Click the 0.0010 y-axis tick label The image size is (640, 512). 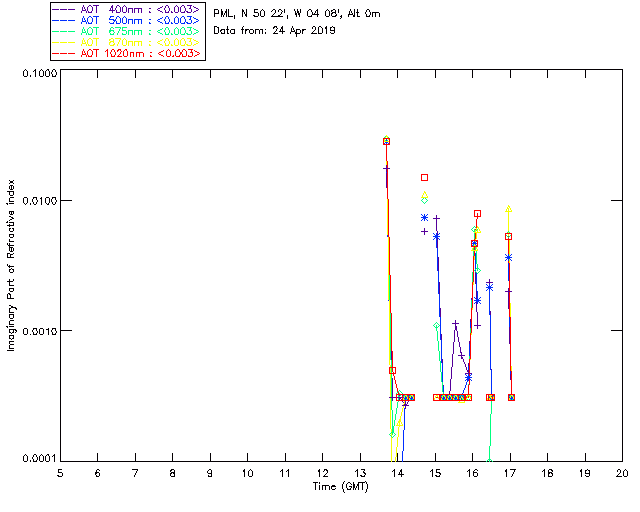coord(35,331)
